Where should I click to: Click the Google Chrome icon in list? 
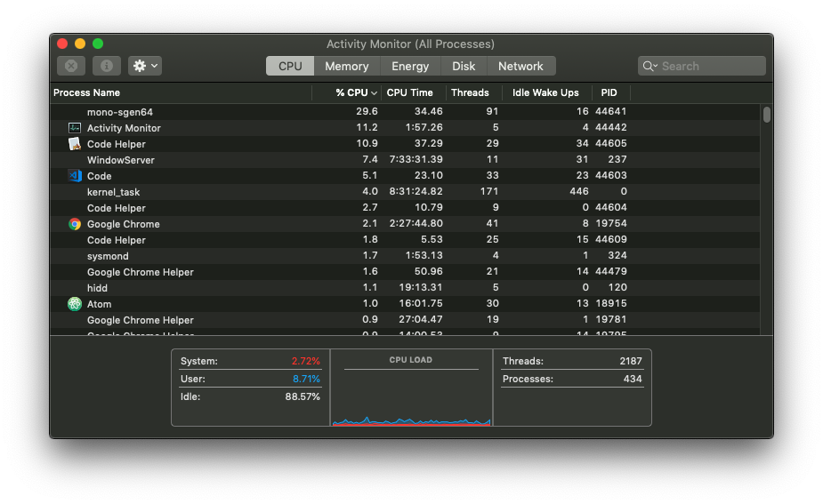coord(75,224)
